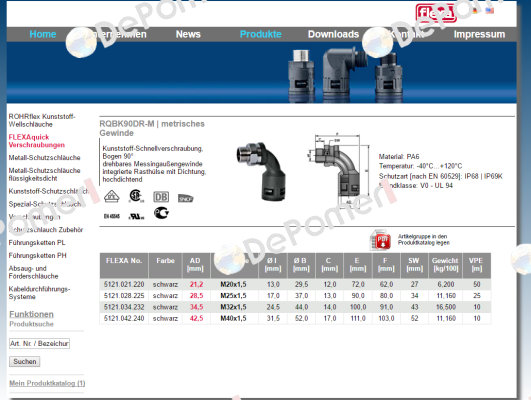
Task: Click the UL recognized certification icon
Action: (x=136, y=216)
